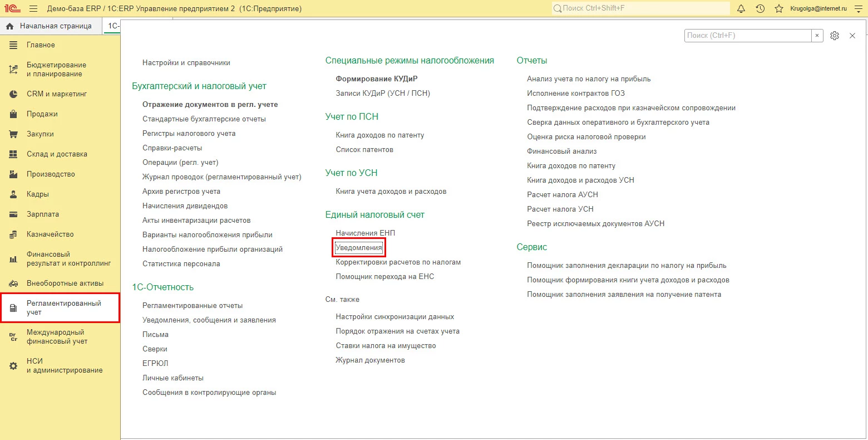Open panel settings gear icon
This screenshot has width=868, height=440.
[835, 36]
